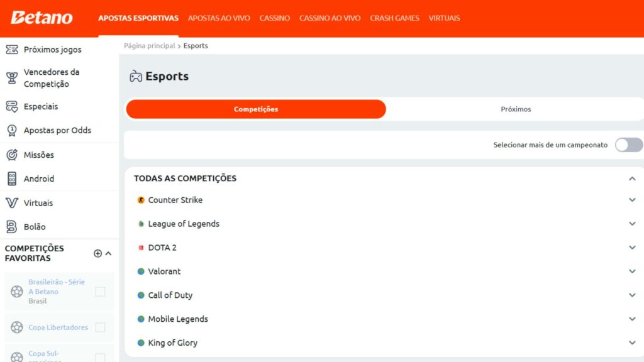This screenshot has height=362, width=644.
Task: Select the Call of Duty competition name
Action: click(170, 295)
